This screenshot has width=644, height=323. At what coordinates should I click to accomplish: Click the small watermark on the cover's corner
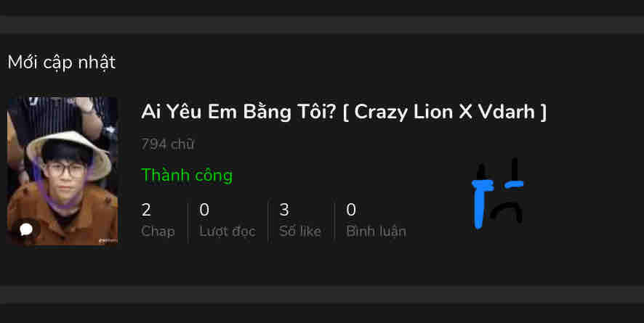108,240
